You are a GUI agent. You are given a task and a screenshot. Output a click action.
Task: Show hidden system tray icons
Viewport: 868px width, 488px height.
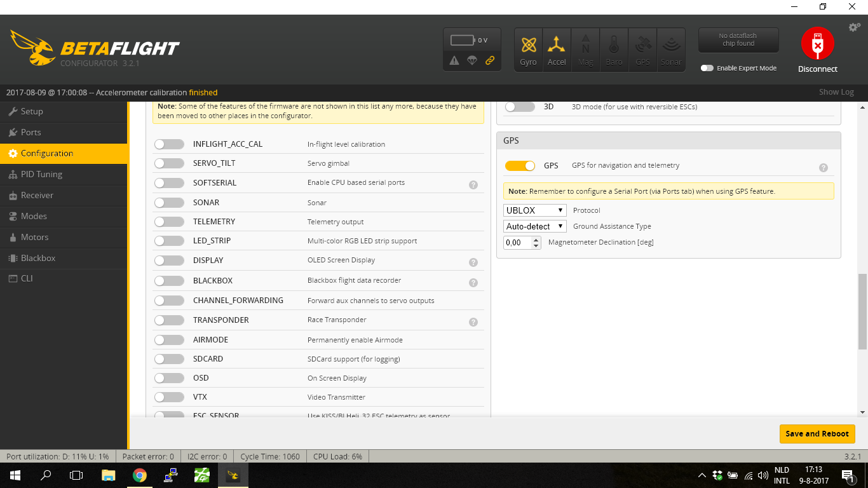pyautogui.click(x=702, y=475)
